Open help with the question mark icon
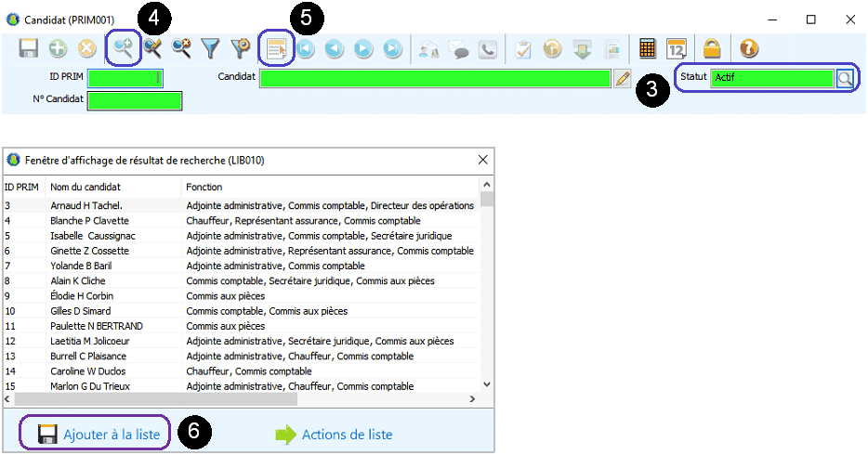The width and height of the screenshot is (868, 455). (x=749, y=48)
